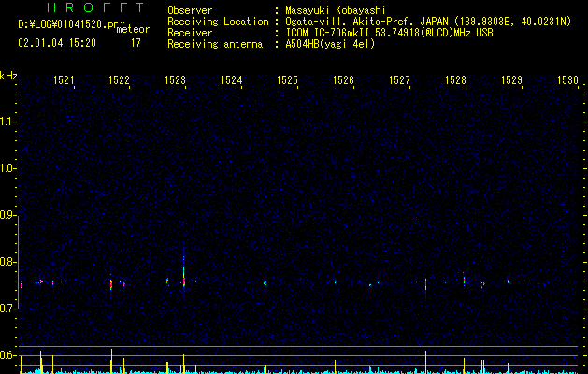Screen dimensions: 588x374
Task: Click the observer name Masayuki Kobayashi
Action: 336,10
